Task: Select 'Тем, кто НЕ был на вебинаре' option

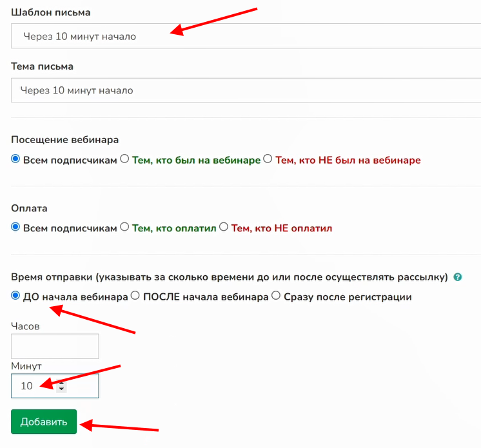Action: [x=268, y=159]
